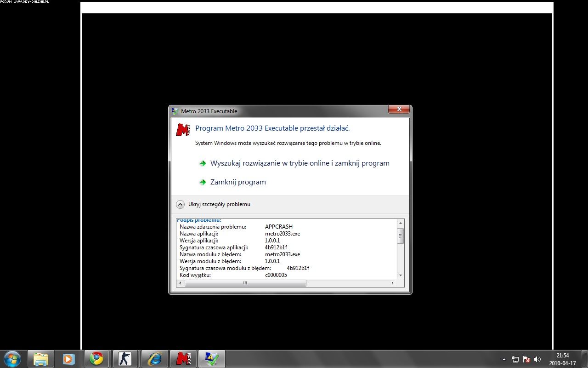
Task: Select the Windows error reporting taskbar button
Action: pos(212,359)
